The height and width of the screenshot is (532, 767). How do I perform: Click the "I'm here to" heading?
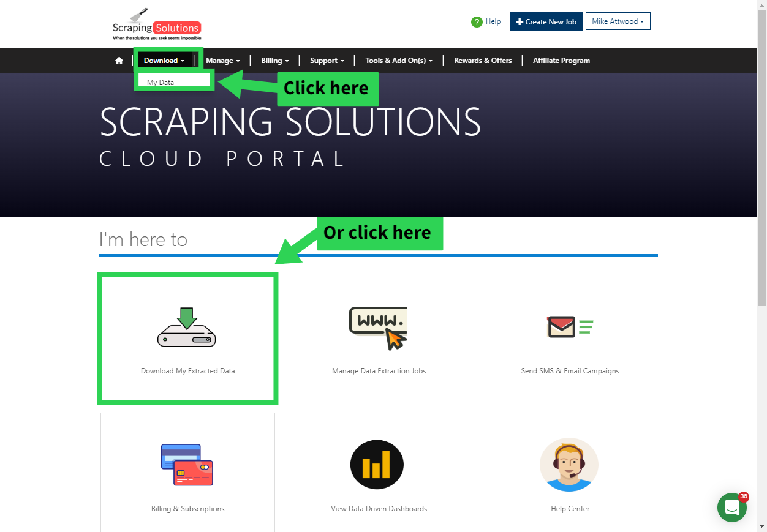click(143, 239)
